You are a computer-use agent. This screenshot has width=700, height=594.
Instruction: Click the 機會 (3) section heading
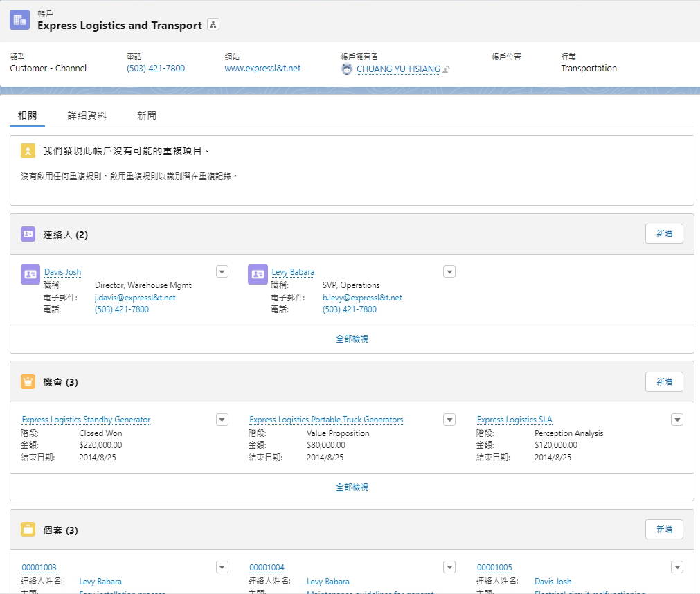61,382
